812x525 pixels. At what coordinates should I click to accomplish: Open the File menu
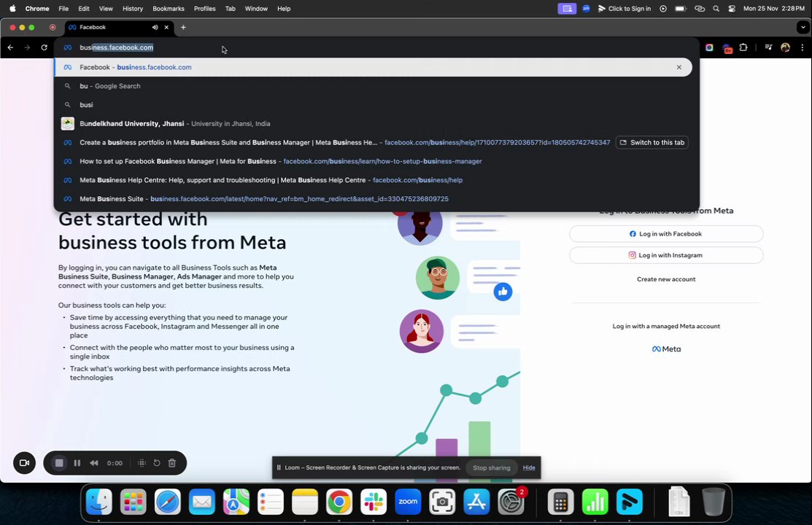[63, 9]
